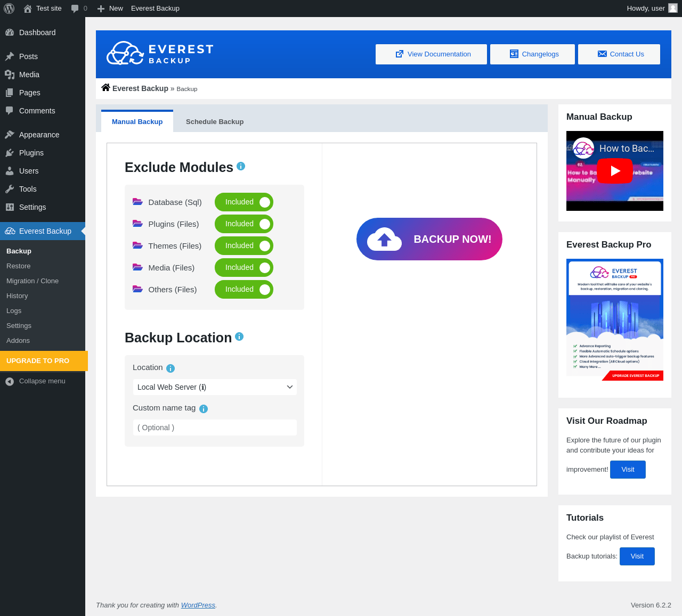Image resolution: width=682 pixels, height=616 pixels.
Task: Toggle Database (Sql) Included switch
Action: 244,202
